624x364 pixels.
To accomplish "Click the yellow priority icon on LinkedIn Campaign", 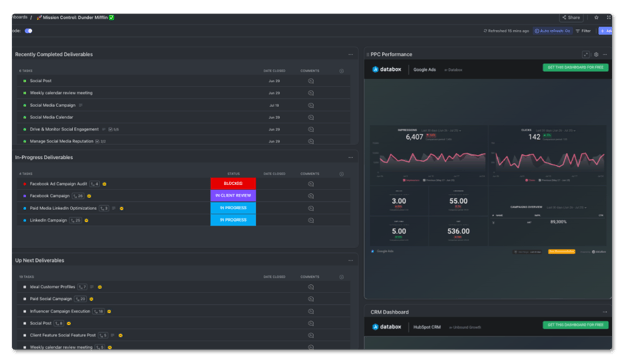I will coord(86,220).
